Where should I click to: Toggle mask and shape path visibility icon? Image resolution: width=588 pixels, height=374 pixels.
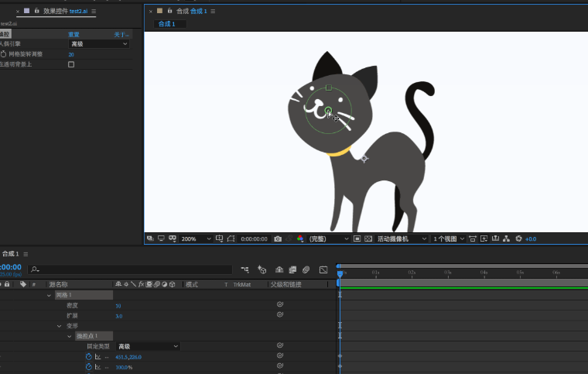pos(173,238)
